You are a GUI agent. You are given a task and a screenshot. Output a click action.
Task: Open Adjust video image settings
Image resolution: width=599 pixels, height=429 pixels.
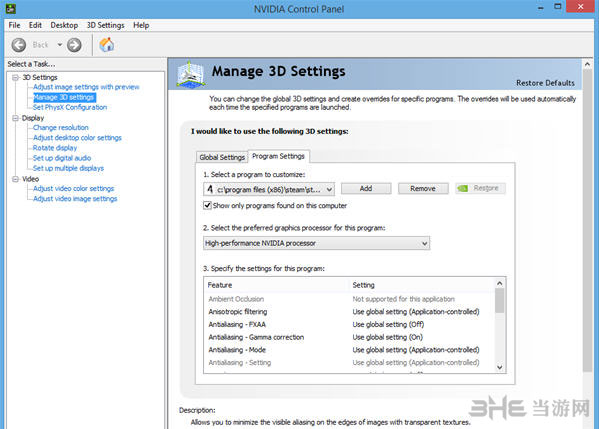tap(75, 199)
